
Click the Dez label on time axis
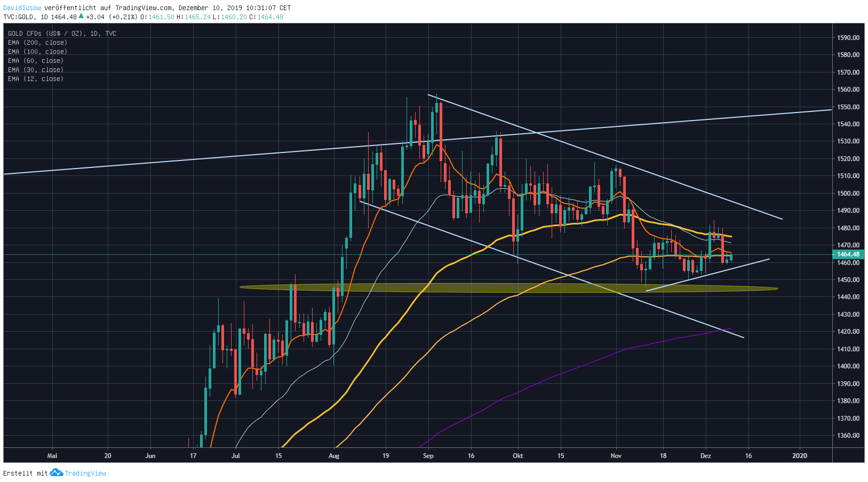[x=706, y=456]
